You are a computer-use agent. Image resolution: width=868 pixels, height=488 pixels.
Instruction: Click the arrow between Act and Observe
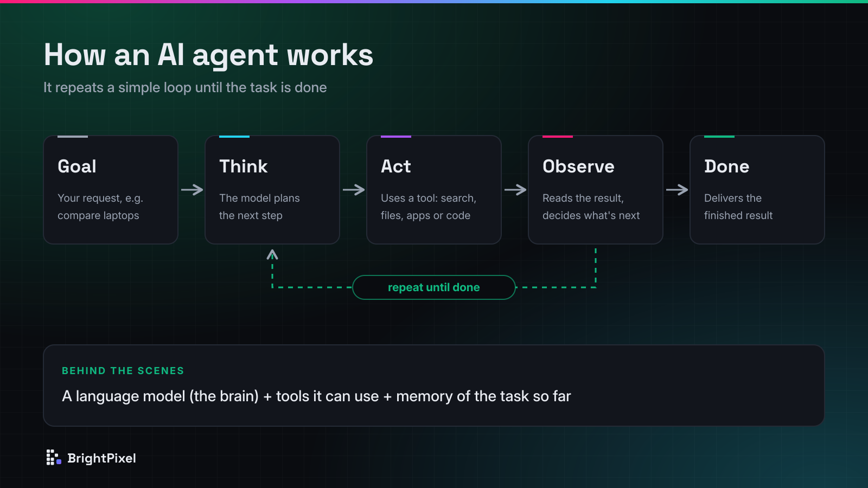[515, 190]
